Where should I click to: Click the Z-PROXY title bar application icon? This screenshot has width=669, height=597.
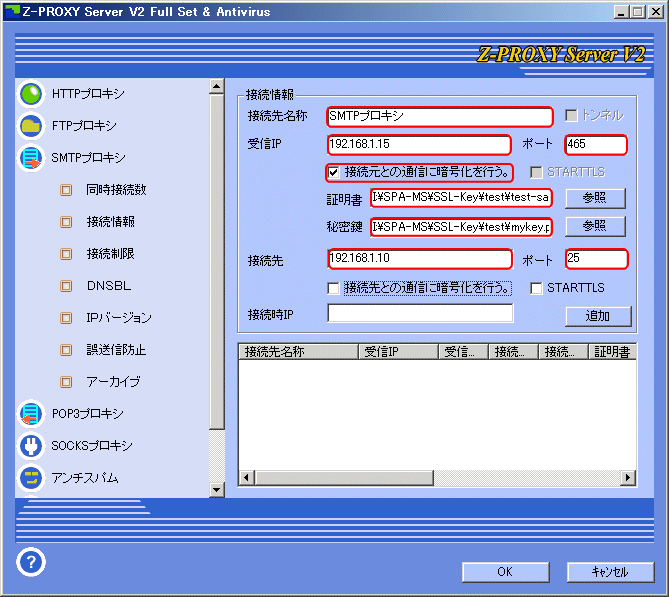coord(12,12)
